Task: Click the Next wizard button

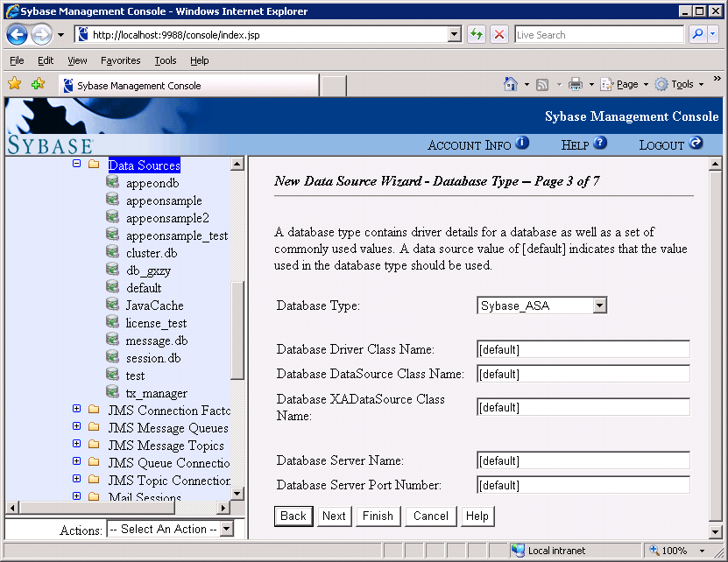Action: 334,516
